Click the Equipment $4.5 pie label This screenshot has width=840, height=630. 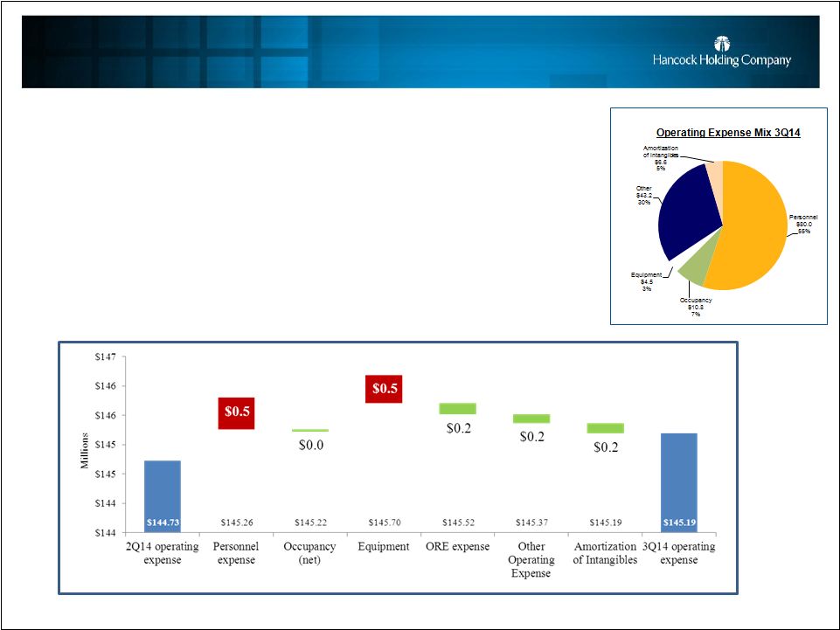coord(647,280)
